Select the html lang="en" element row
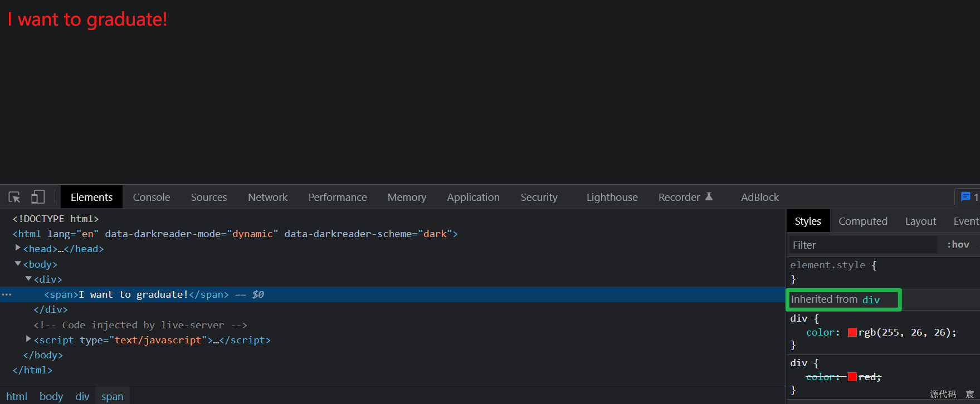 point(235,234)
